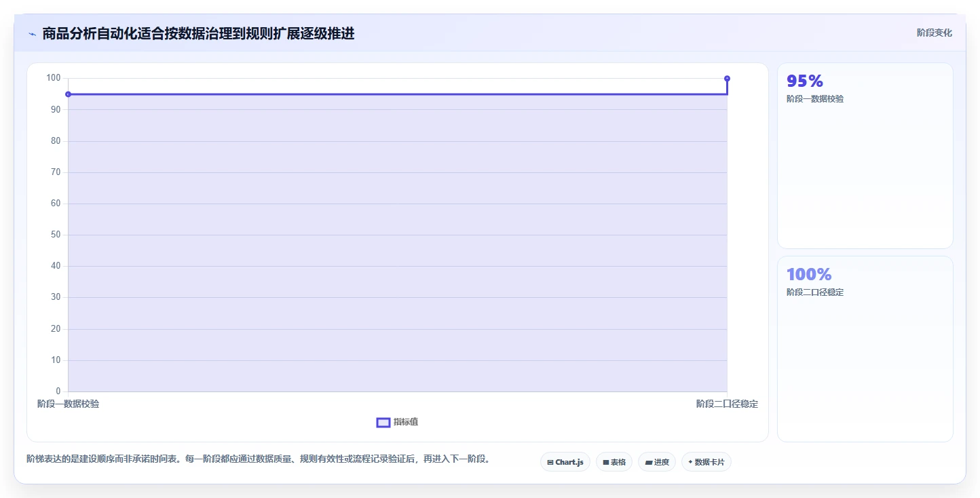Click the y-axis tick label 90
This screenshot has width=980, height=498.
click(56, 110)
